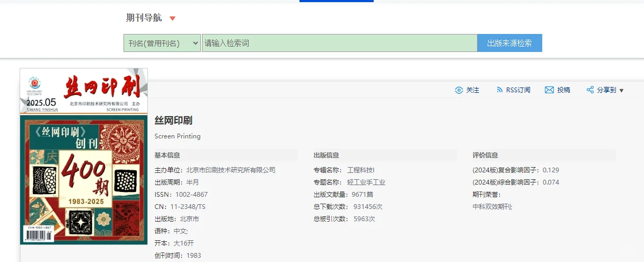Select the Screen Printing subtitle text
Viewport: 644px width, 262px height.
pyautogui.click(x=178, y=136)
